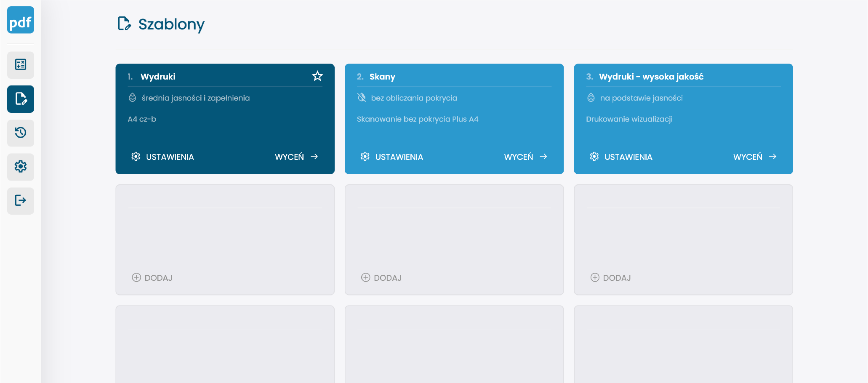Click WYCEŃ on the Wydruki card

[296, 157]
